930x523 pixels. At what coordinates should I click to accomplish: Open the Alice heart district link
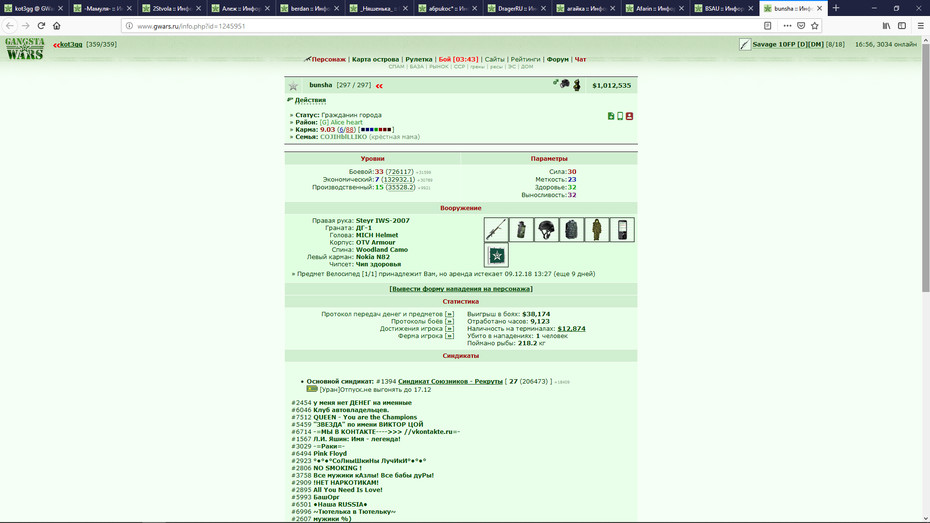tap(346, 122)
